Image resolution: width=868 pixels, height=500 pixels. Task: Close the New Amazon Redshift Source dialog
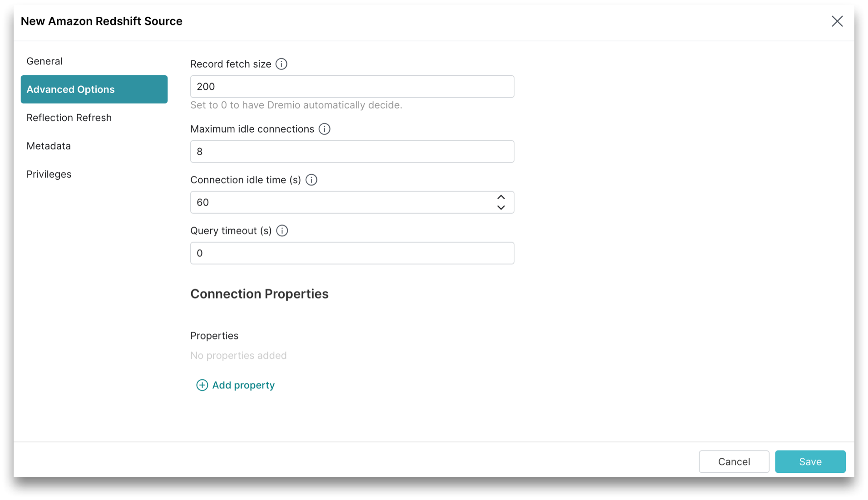pos(837,21)
